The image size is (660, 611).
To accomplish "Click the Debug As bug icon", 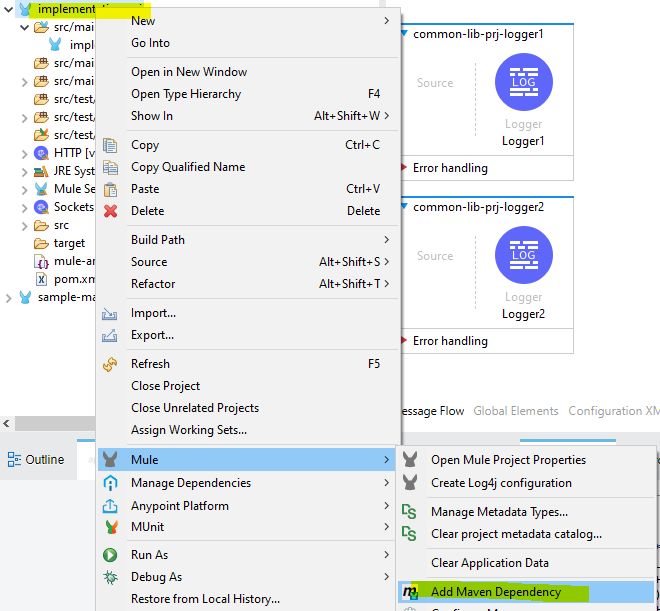I will tap(110, 577).
